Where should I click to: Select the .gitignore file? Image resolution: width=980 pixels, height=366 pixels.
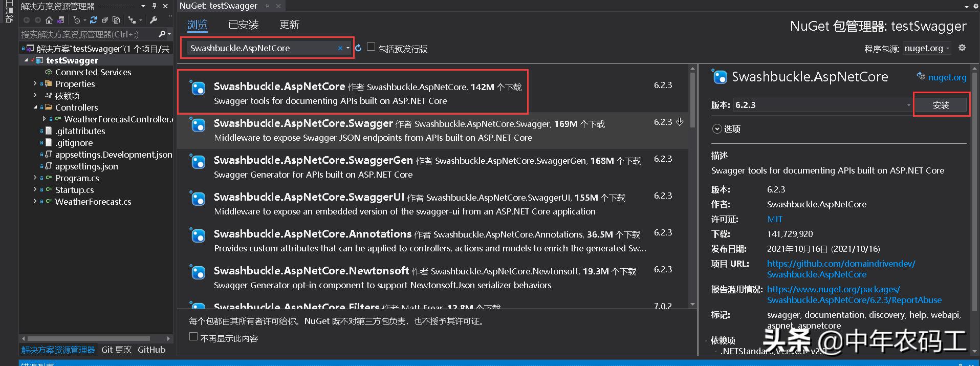tap(74, 143)
